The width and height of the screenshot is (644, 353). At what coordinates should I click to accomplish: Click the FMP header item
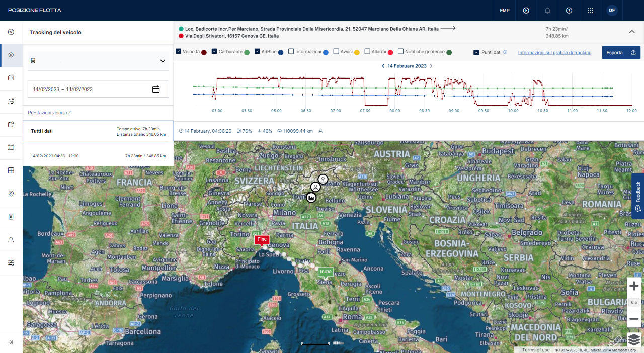tap(505, 10)
